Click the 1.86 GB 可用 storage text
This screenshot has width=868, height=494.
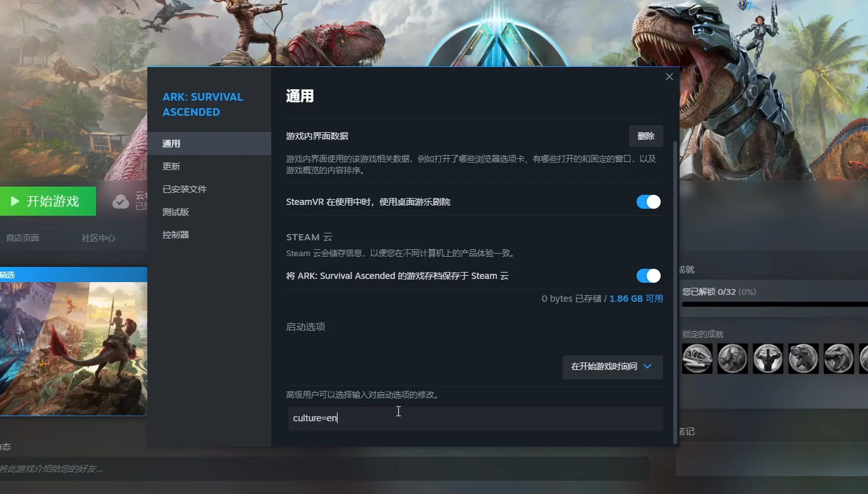point(636,299)
